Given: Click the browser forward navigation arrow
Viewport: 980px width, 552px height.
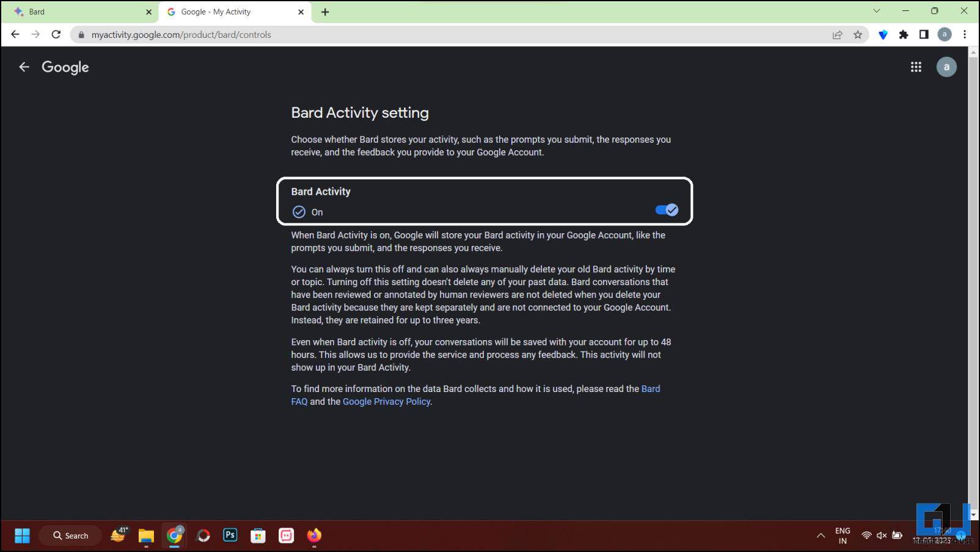Looking at the screenshot, I should (35, 35).
